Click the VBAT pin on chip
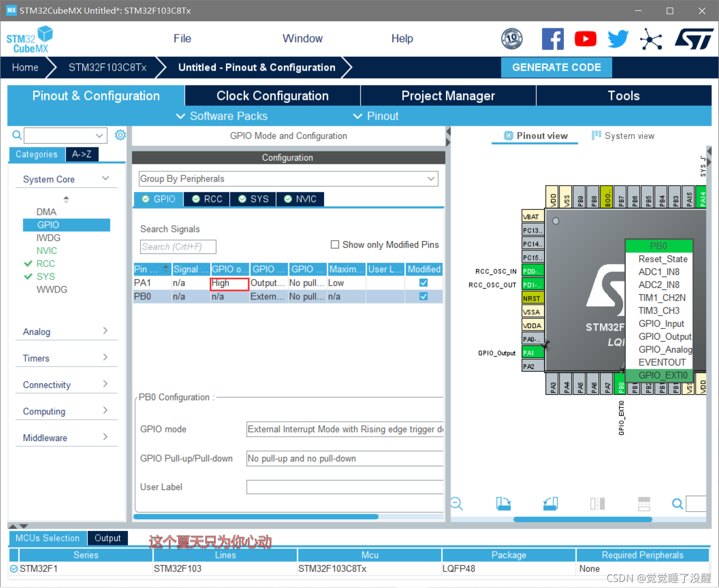The image size is (719, 588). coord(533,217)
